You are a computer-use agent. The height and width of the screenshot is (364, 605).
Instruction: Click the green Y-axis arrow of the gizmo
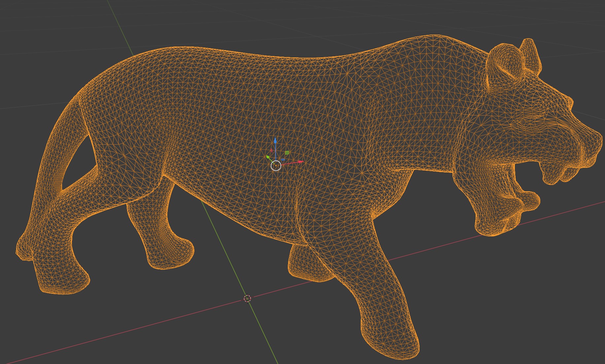click(x=268, y=157)
